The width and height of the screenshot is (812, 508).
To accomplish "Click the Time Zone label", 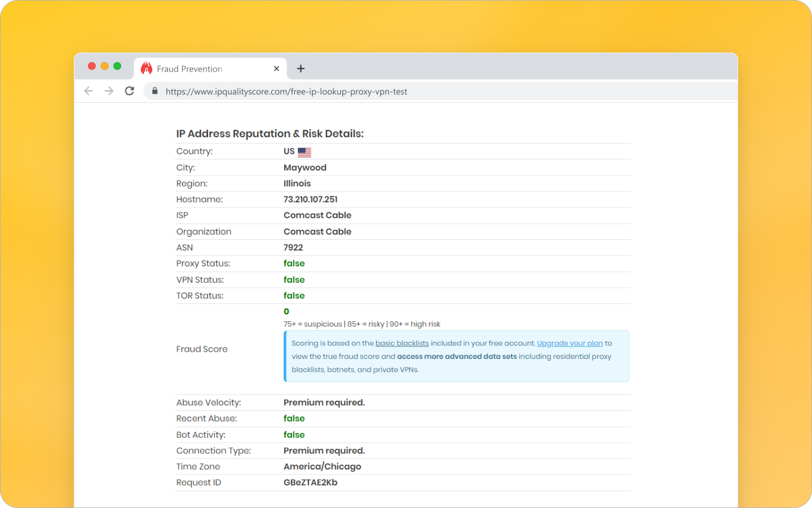I will [x=198, y=466].
